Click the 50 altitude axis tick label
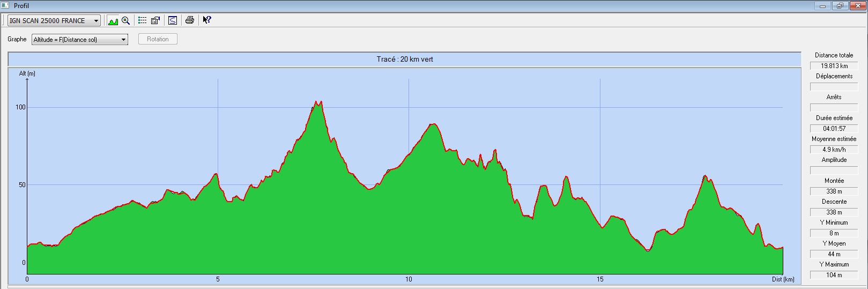Viewport: 868px width, 289px height. [23, 185]
